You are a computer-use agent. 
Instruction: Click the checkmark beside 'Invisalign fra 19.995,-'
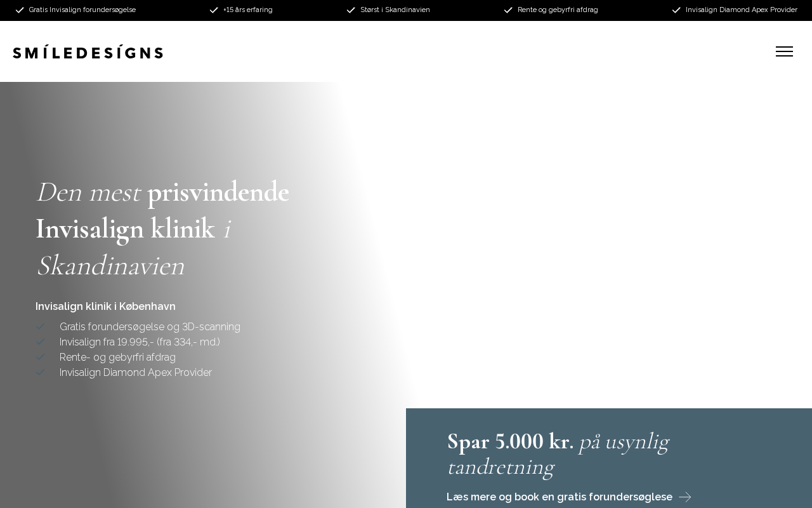pos(40,342)
